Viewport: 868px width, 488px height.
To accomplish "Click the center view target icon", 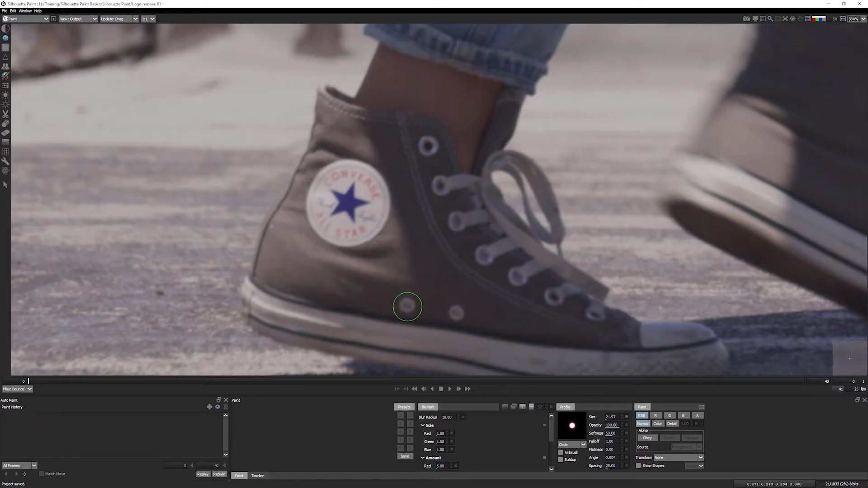I will [x=793, y=19].
